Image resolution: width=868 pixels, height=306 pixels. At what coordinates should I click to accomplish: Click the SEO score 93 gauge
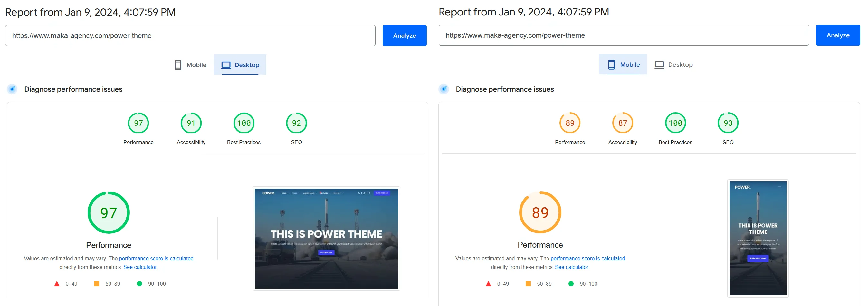pyautogui.click(x=728, y=123)
